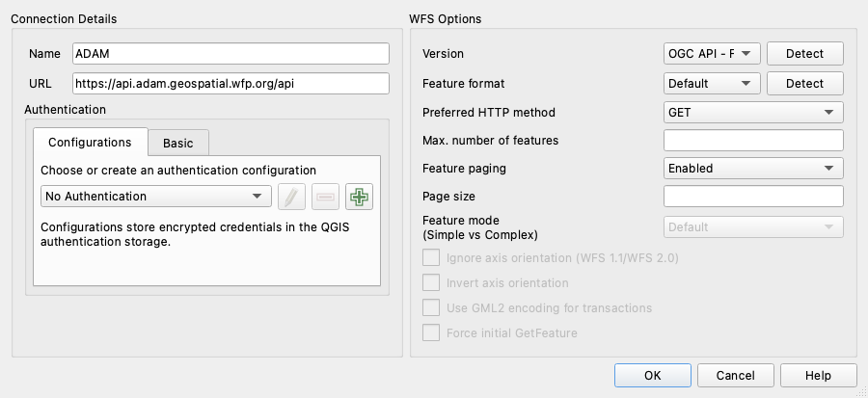Open Preferred HTTP method GET dropdown

pos(753,112)
